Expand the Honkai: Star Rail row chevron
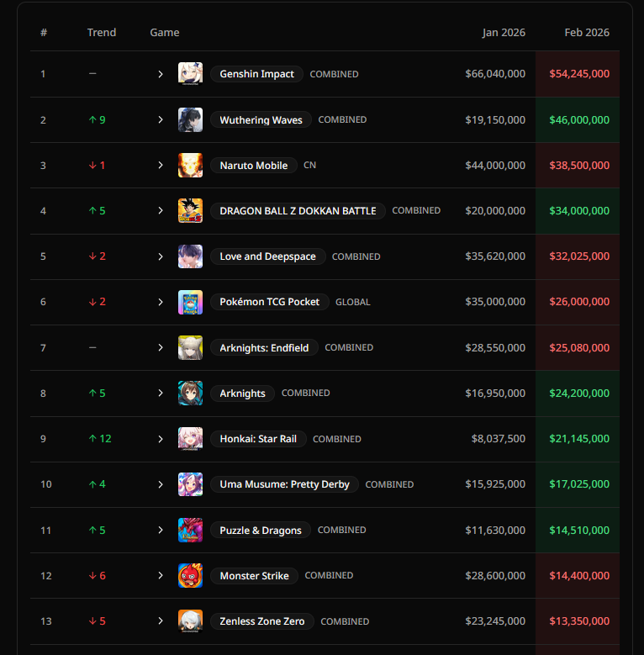 click(161, 439)
